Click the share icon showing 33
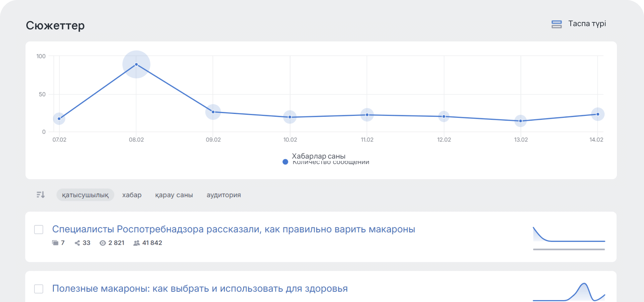The height and width of the screenshot is (302, 644). click(77, 243)
